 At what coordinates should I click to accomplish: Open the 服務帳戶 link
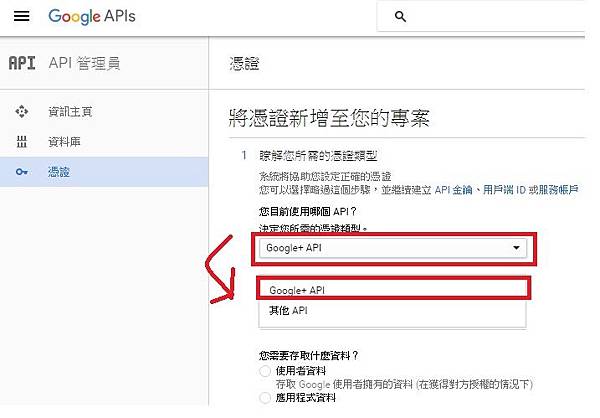pyautogui.click(x=559, y=189)
